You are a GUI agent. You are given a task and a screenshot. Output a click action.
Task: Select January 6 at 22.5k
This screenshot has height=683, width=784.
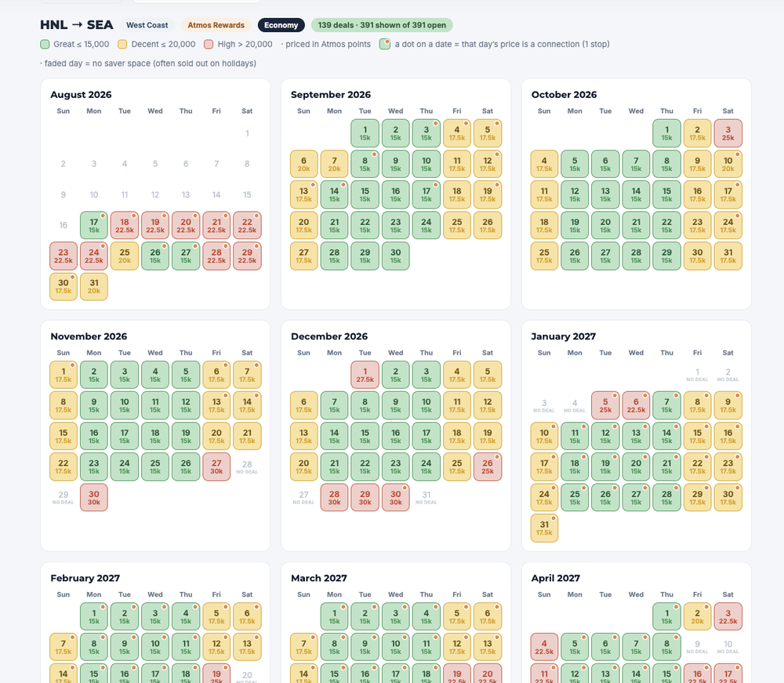[636, 405]
